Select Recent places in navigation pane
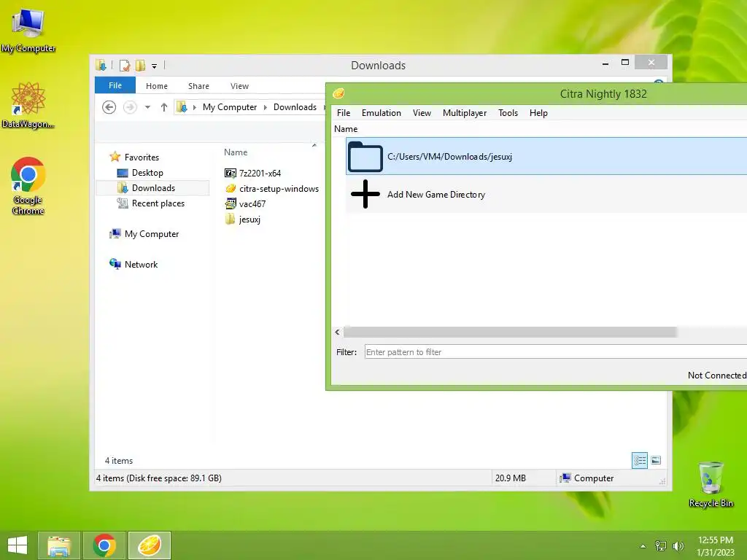 click(158, 203)
